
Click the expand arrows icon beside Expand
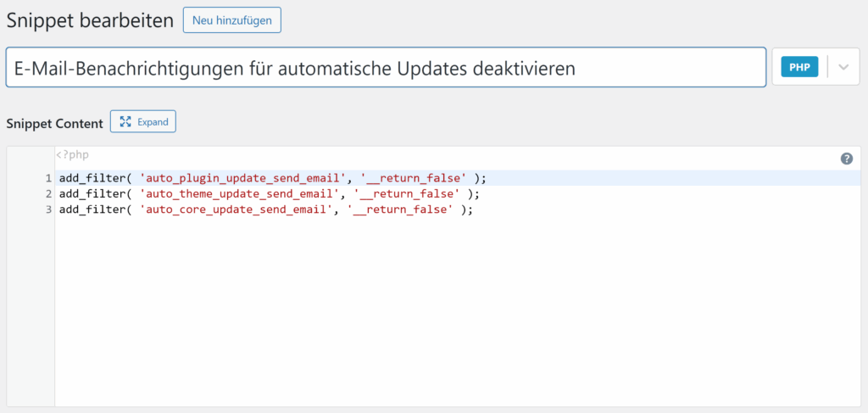(x=125, y=122)
